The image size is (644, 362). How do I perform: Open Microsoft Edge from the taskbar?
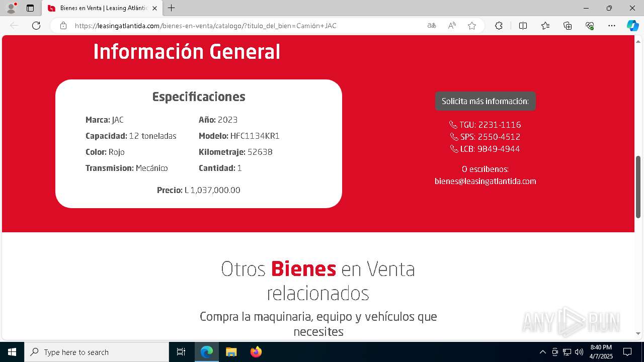[x=207, y=352]
